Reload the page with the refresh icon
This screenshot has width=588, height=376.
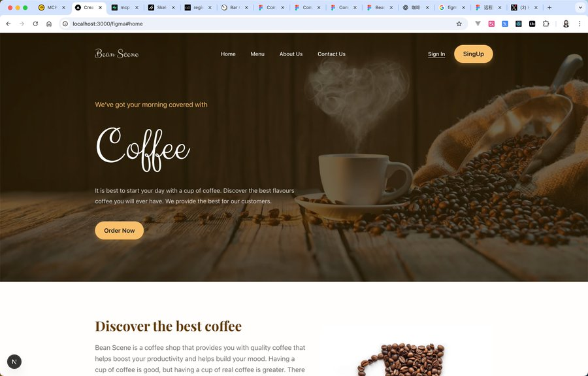click(35, 24)
